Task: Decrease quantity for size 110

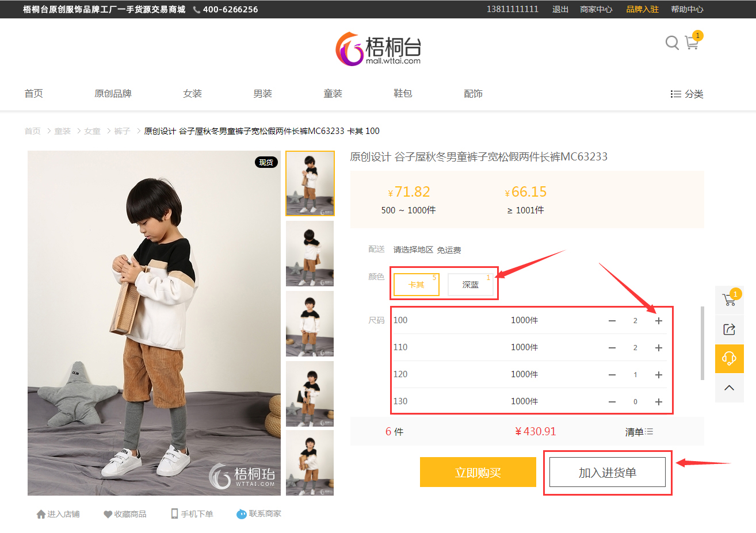Action: 612,348
